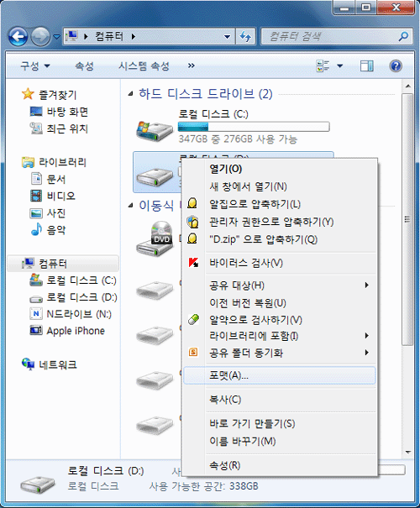
Task: Click the Back navigation arrow
Action: (18, 37)
